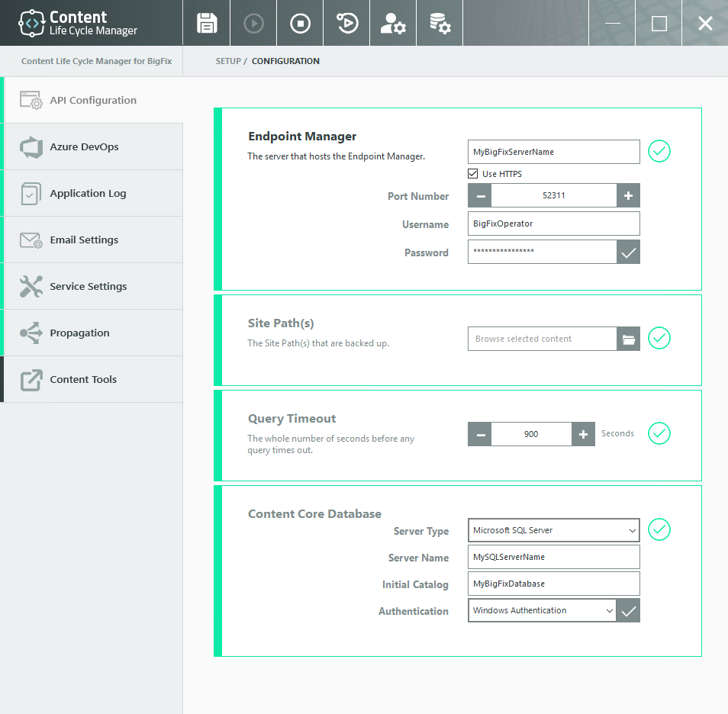Viewport: 728px width, 714px height.
Task: Click the Username field with BigFixOperator
Action: coord(553,224)
